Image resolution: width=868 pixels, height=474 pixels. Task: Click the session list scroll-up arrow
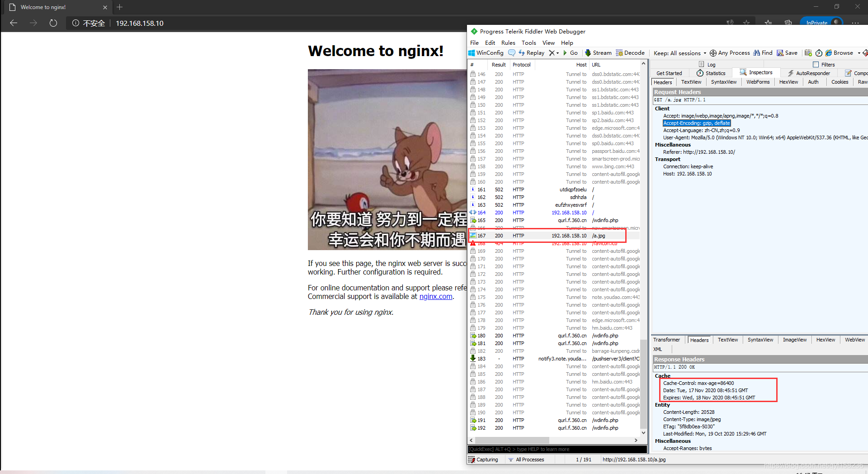pos(643,64)
